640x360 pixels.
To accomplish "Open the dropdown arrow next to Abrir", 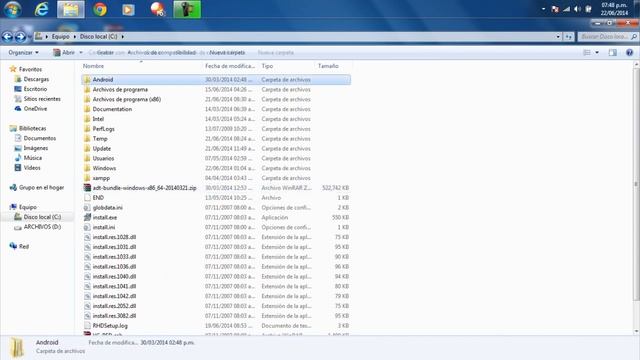I will 81,53.
